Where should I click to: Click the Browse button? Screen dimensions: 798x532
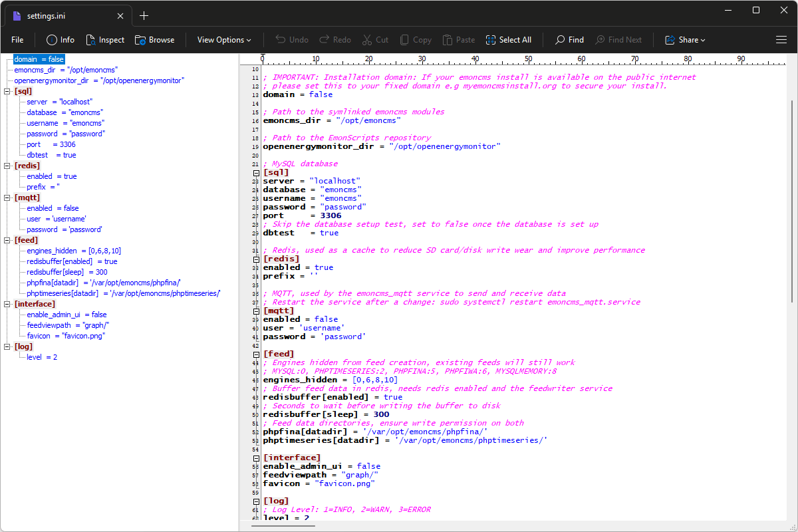154,40
